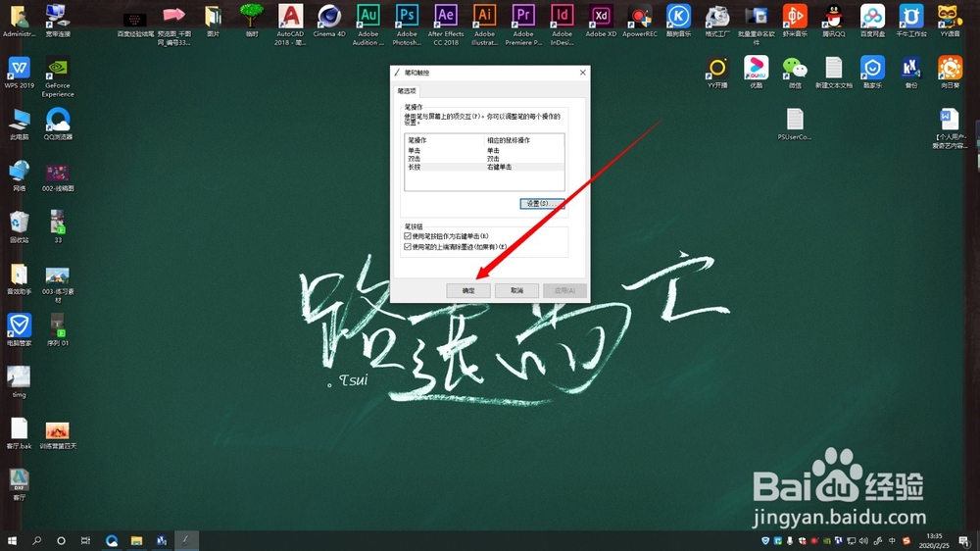Select the 双击 row in pen actions list

pyautogui.click(x=484, y=159)
